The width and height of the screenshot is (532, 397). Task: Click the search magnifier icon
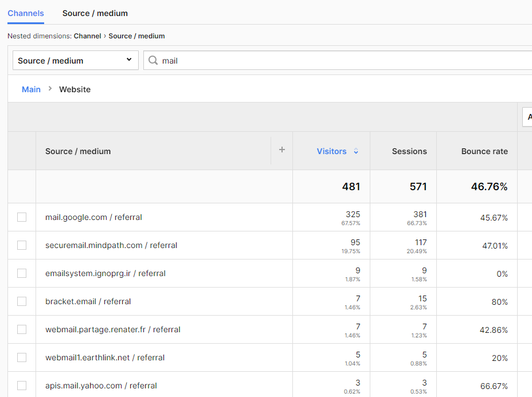point(153,61)
